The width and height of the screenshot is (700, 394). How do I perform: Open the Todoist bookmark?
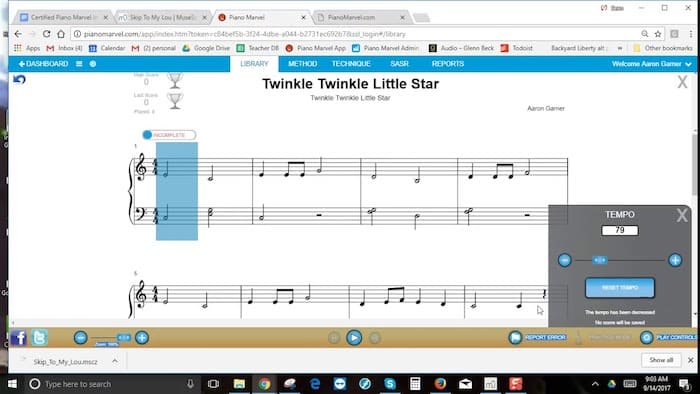pos(517,48)
